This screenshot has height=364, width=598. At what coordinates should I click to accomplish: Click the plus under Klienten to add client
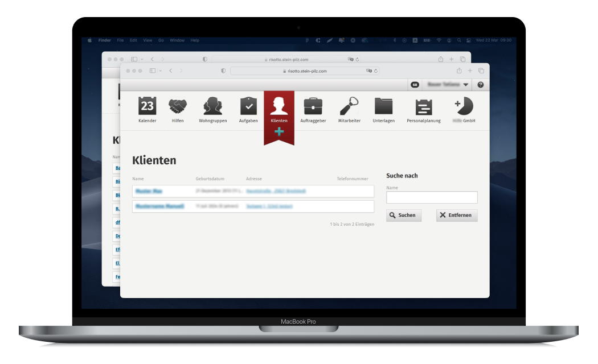pyautogui.click(x=279, y=132)
